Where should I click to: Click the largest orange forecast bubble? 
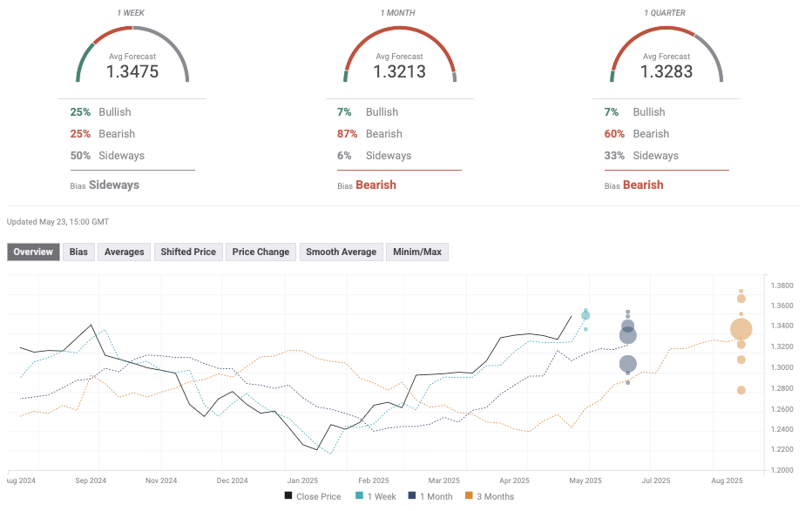[741, 329]
